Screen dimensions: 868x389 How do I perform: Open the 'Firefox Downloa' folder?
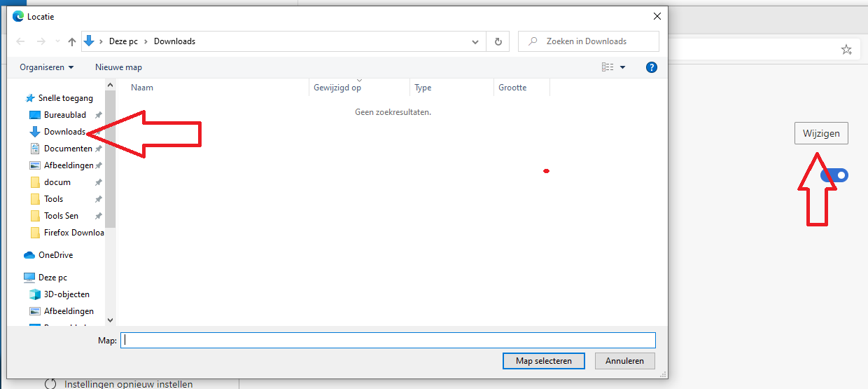(73, 233)
